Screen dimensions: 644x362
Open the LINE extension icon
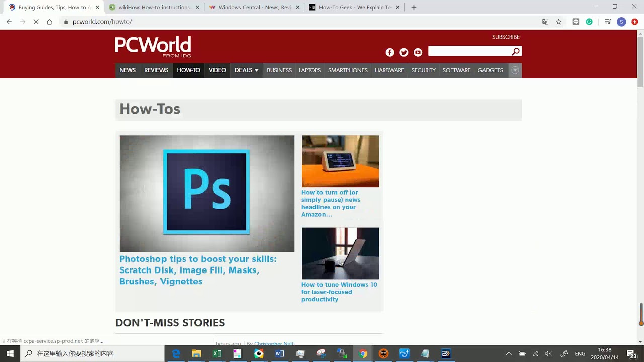(576, 22)
